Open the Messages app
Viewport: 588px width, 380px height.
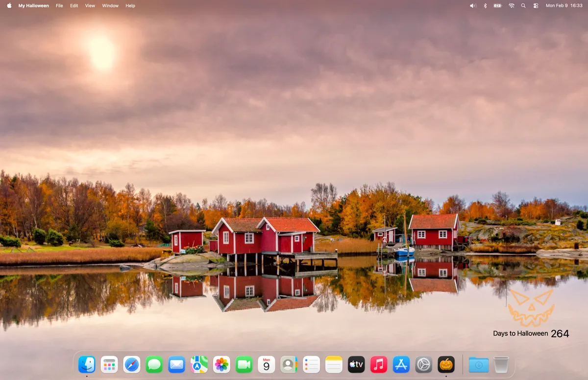(x=154, y=364)
